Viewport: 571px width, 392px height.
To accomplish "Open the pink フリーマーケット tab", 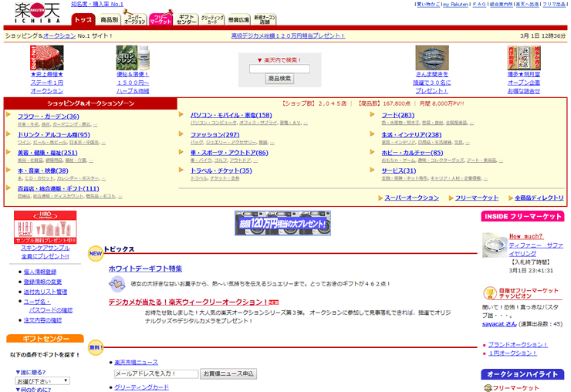I will tap(160, 19).
